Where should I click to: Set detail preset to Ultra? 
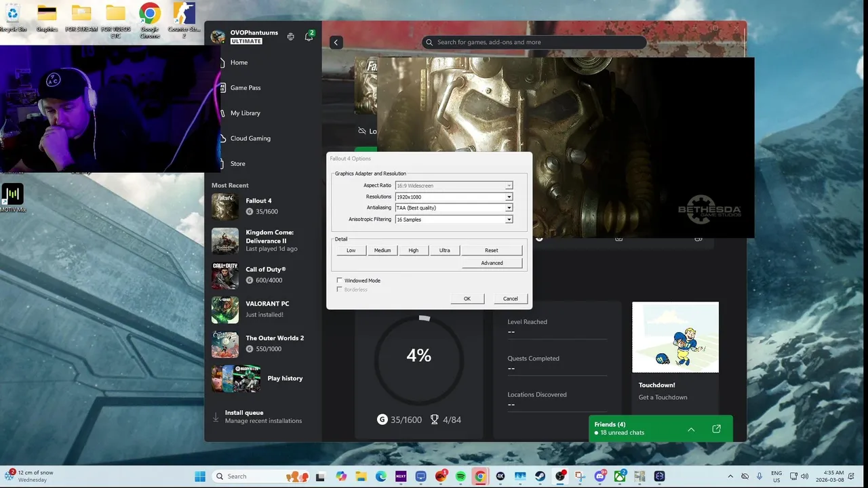tap(445, 250)
